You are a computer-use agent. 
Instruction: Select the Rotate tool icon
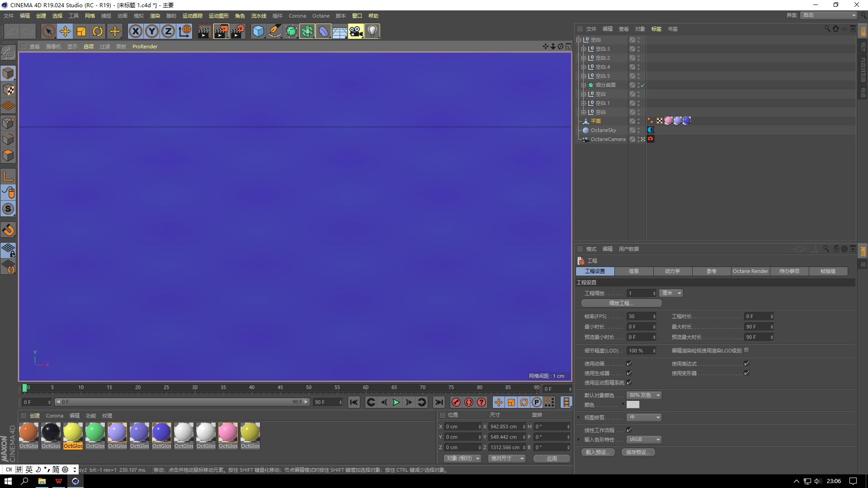(x=98, y=31)
